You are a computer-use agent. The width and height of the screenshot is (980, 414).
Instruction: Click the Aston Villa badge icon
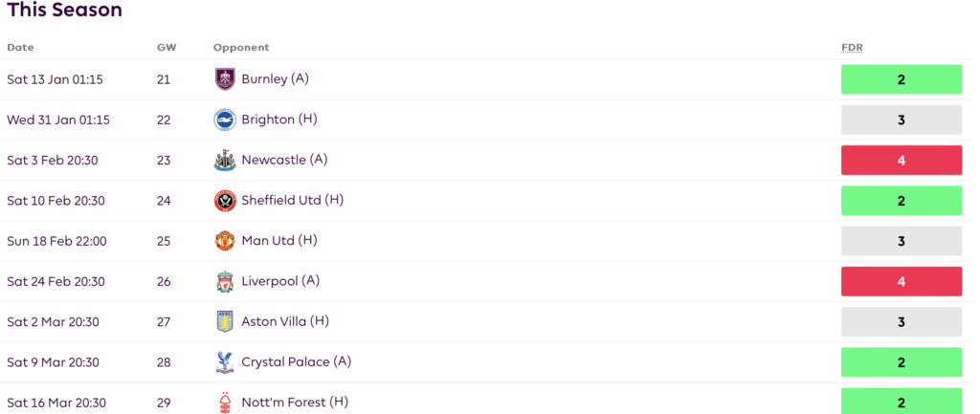(225, 322)
